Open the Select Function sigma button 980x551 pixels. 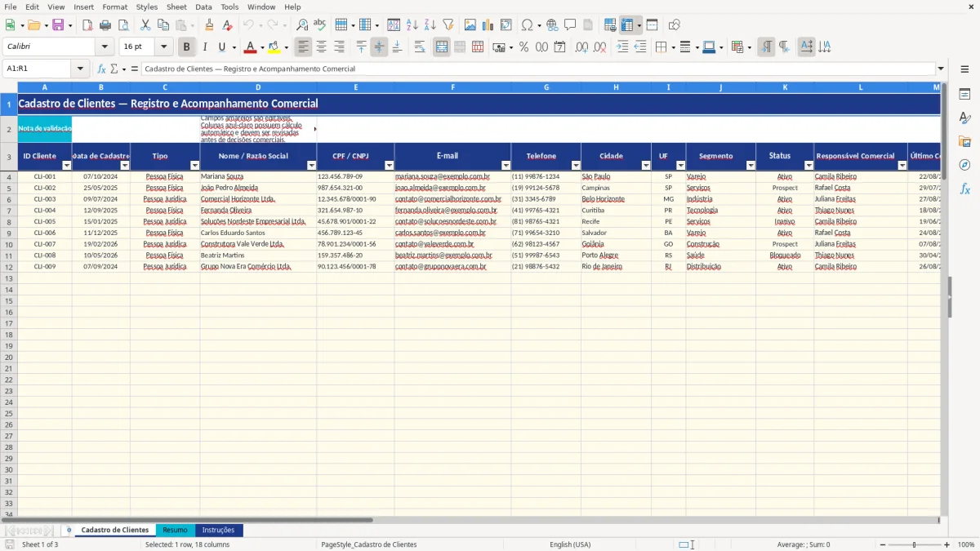point(114,69)
